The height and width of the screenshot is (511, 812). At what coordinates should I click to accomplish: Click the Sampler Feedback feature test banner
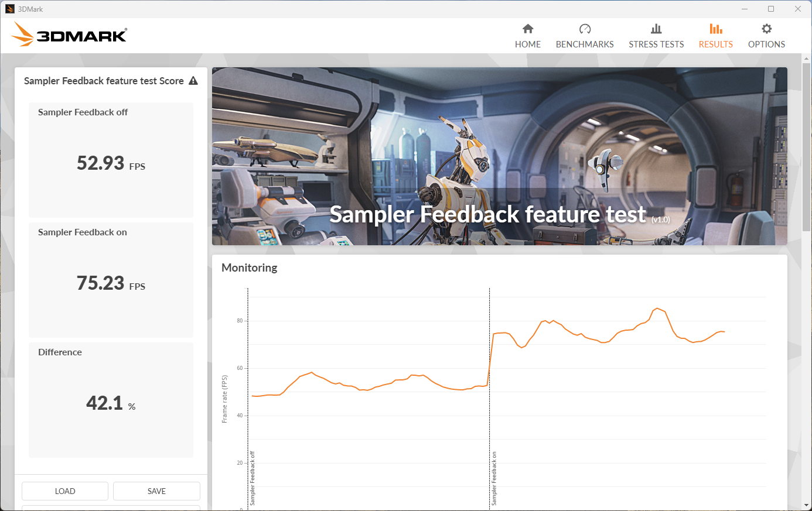(x=499, y=156)
